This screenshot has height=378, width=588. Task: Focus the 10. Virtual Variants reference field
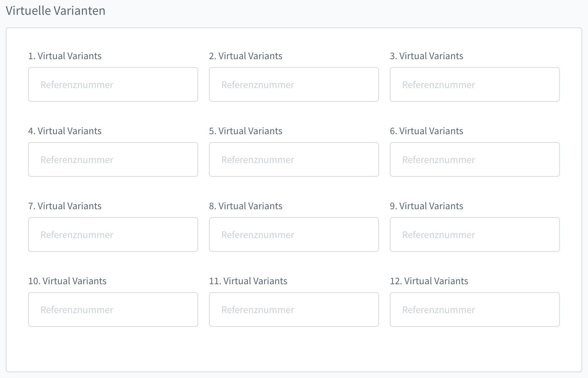point(113,309)
